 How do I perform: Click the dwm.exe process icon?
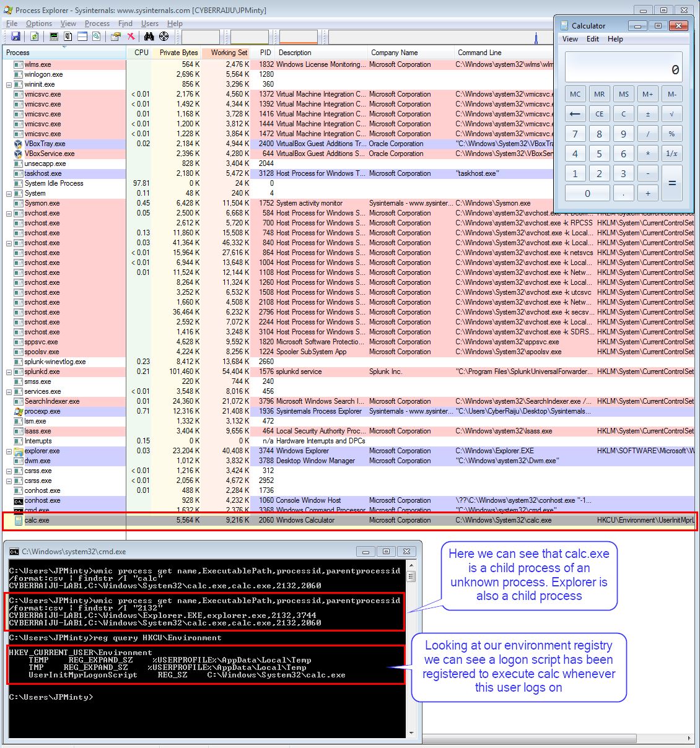click(x=18, y=461)
